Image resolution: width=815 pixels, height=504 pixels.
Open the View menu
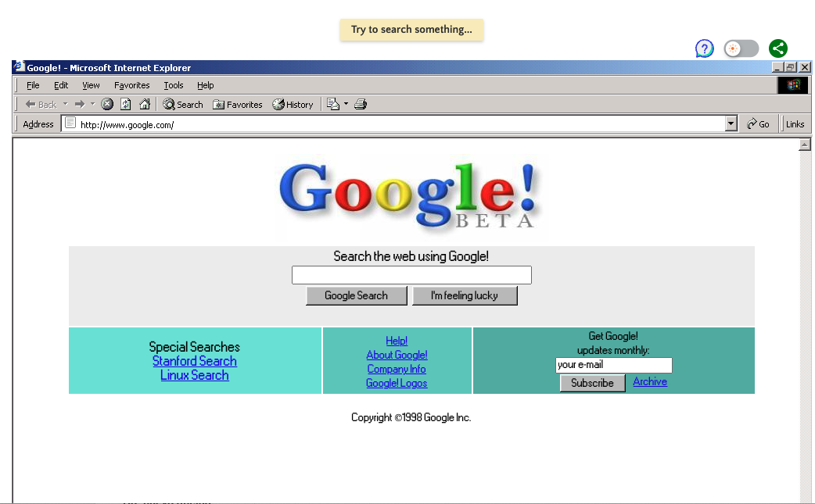coord(91,85)
